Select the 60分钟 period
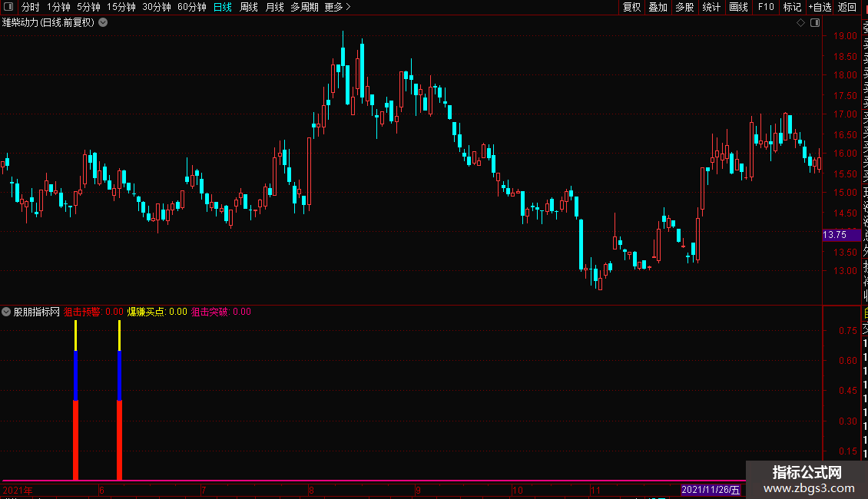Viewport: 868px width, 499px height. pos(192,7)
